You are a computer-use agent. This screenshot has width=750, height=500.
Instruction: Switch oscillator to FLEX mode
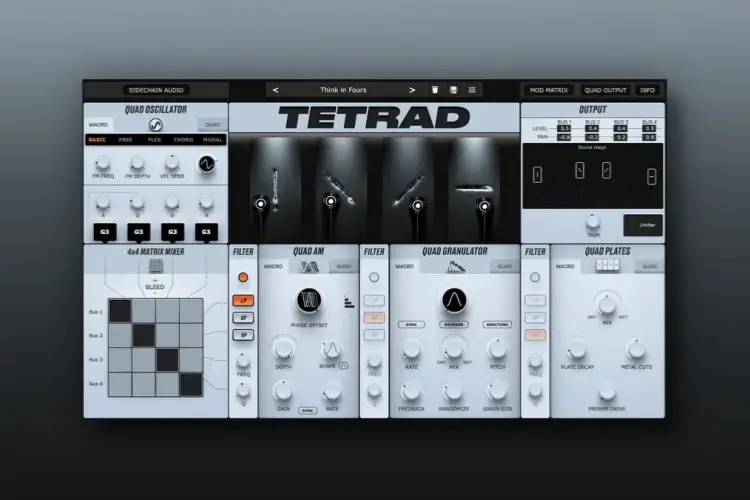coord(154,140)
